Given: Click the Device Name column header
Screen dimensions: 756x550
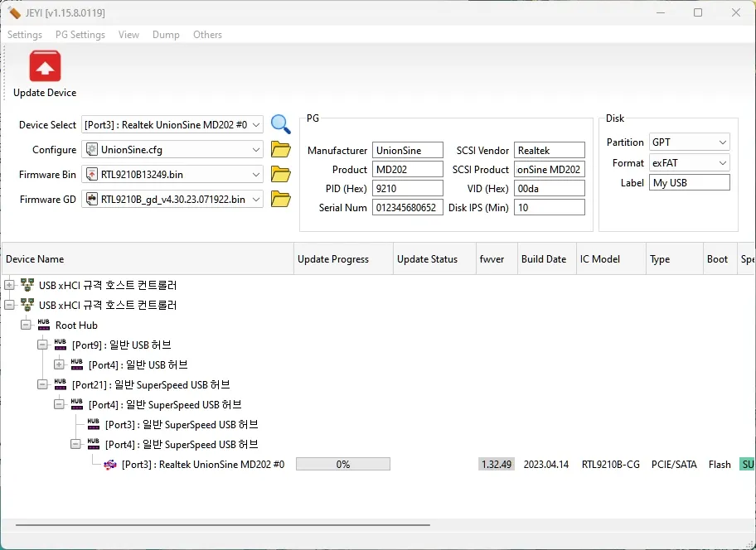Looking at the screenshot, I should 148,258.
